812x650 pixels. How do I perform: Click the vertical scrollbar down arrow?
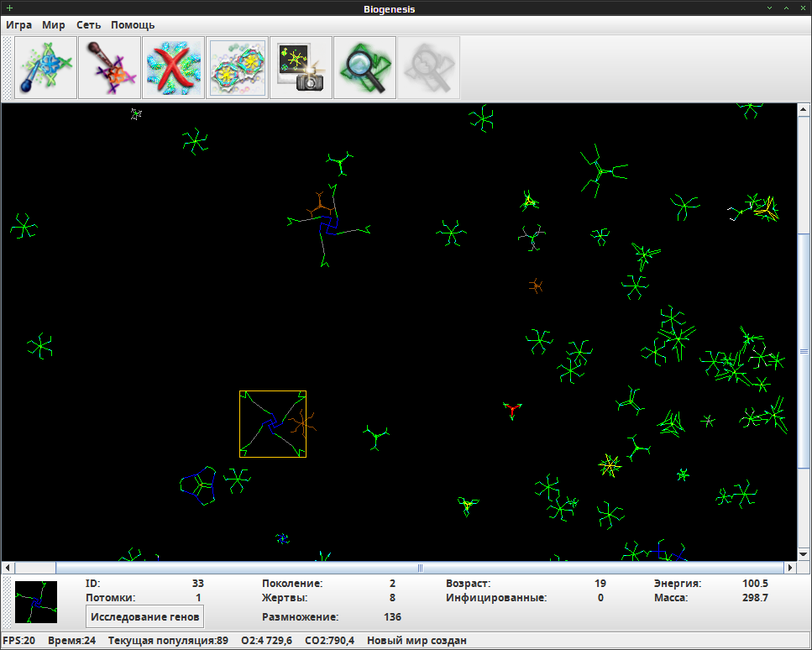coord(804,555)
